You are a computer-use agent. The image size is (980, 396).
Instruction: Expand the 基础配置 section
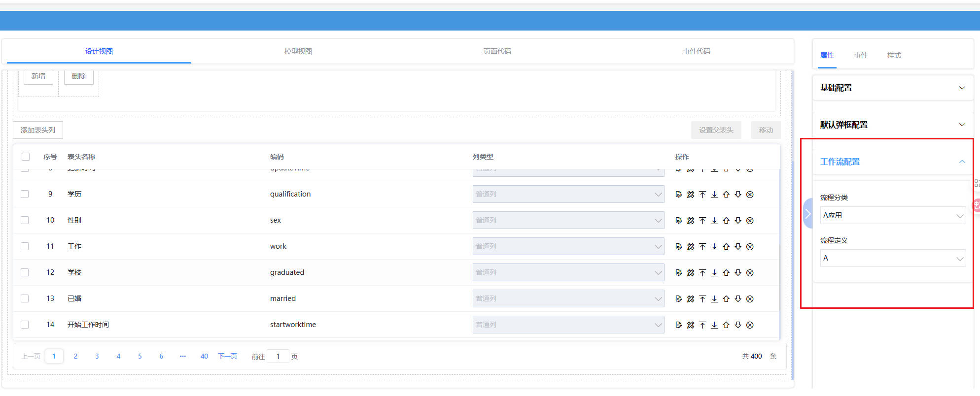click(x=892, y=88)
